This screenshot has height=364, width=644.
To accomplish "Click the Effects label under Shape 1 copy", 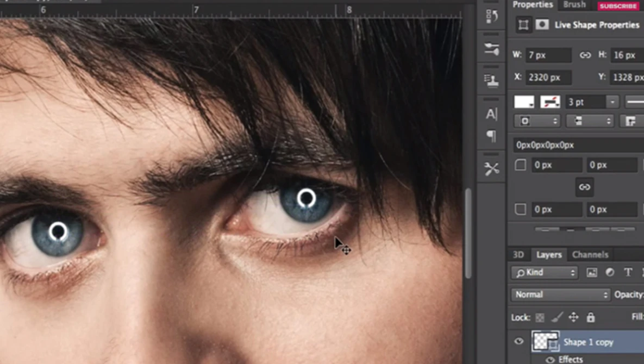I will coord(571,360).
